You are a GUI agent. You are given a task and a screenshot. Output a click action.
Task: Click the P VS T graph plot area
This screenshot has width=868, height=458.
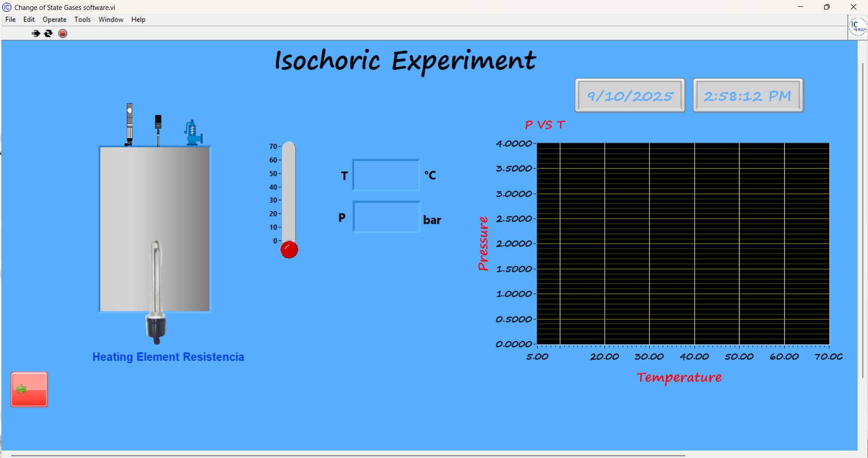tap(683, 244)
